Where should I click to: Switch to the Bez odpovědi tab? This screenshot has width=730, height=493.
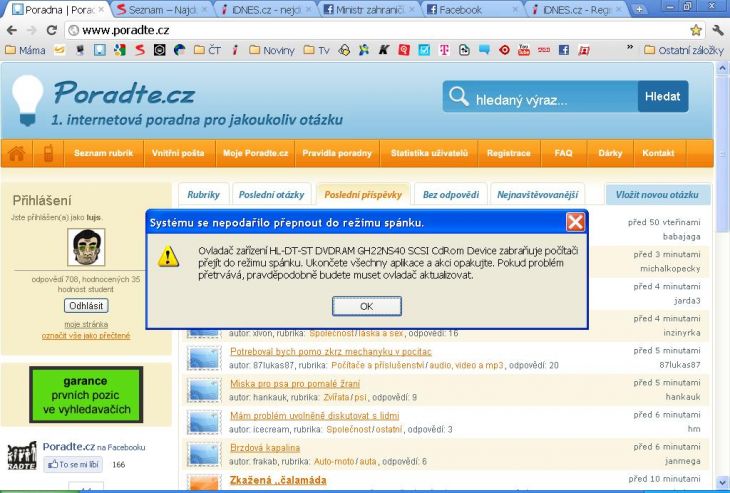[x=451, y=195]
